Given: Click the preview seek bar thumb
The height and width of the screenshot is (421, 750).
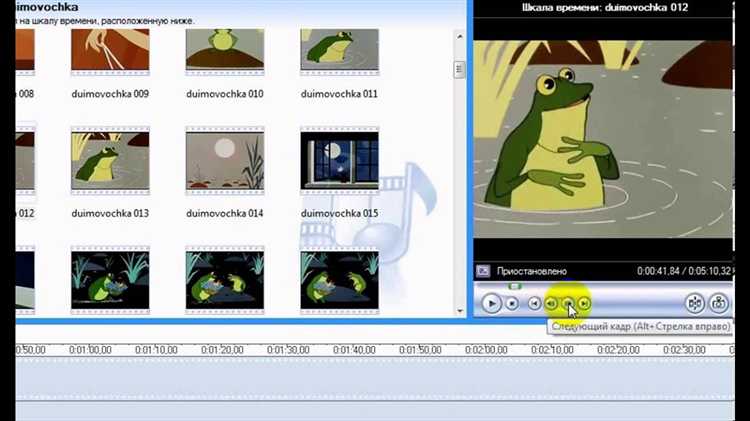Looking at the screenshot, I should point(515,286).
